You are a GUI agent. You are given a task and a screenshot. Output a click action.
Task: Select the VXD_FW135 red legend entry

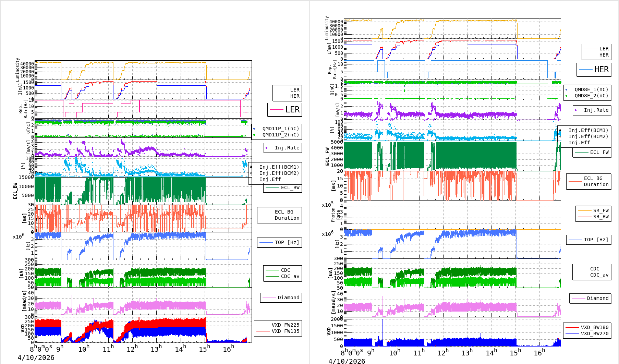[285, 331]
